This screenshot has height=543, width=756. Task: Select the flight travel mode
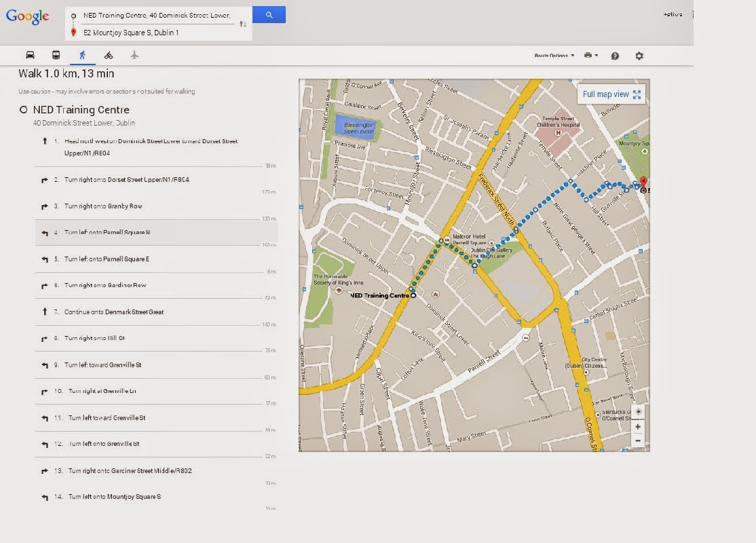[x=134, y=55]
